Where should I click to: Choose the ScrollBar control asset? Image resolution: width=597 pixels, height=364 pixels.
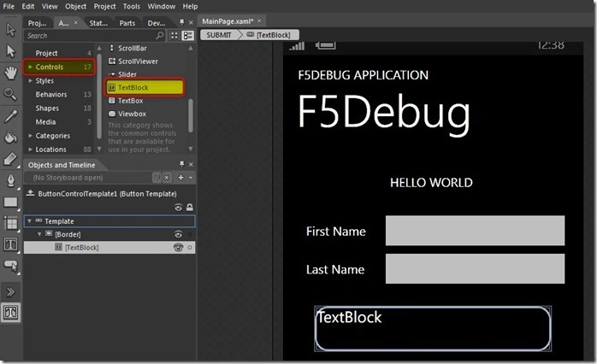pyautogui.click(x=127, y=48)
